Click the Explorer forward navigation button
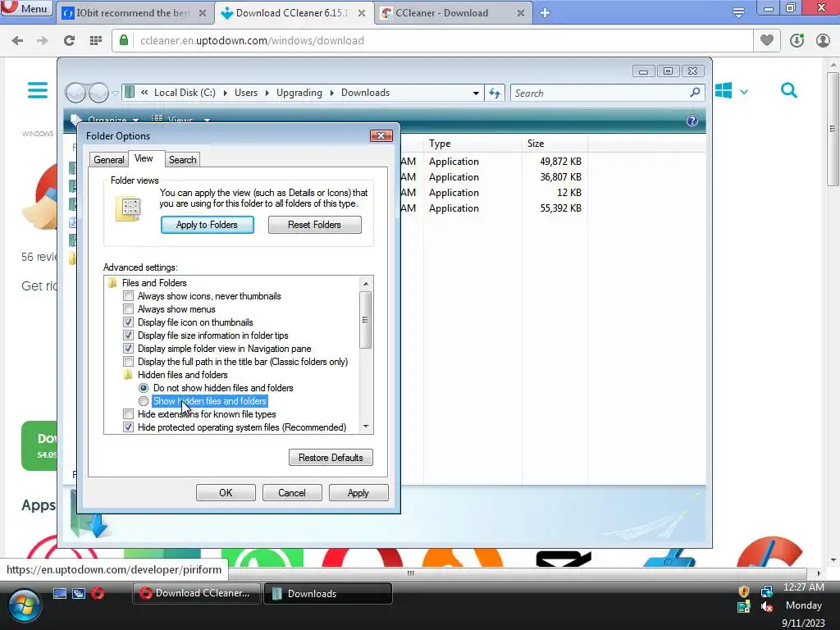 pyautogui.click(x=98, y=94)
